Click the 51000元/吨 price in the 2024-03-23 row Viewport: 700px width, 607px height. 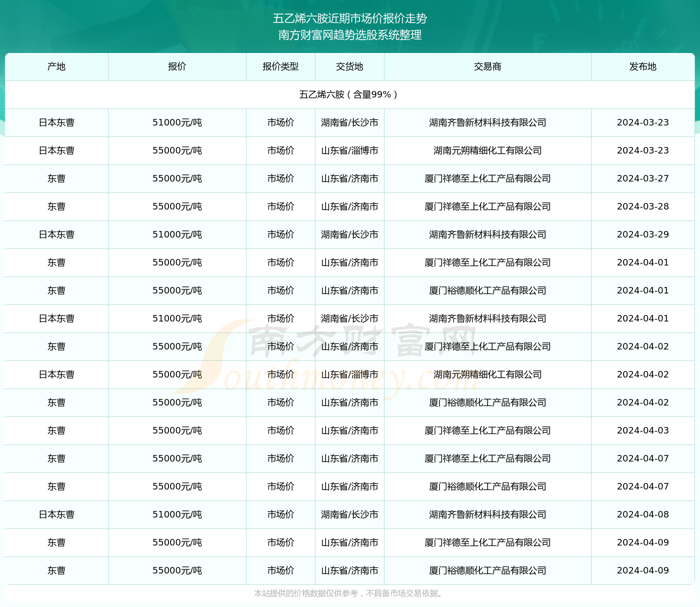point(177,122)
